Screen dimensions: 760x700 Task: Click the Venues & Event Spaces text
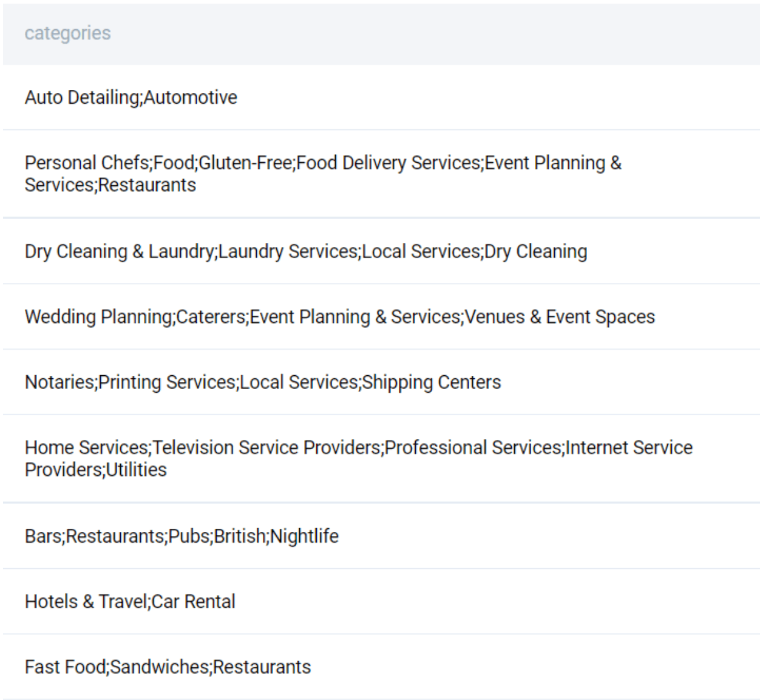[559, 316]
